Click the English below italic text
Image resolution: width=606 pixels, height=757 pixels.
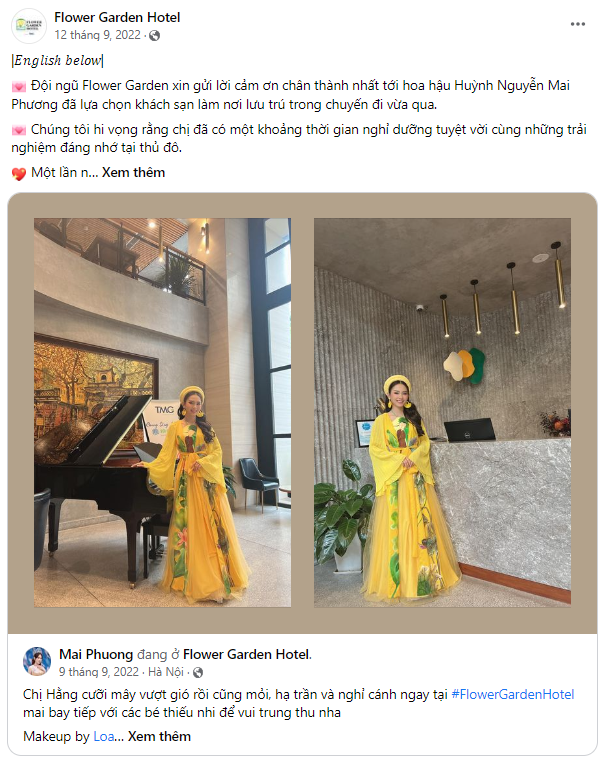point(57,61)
